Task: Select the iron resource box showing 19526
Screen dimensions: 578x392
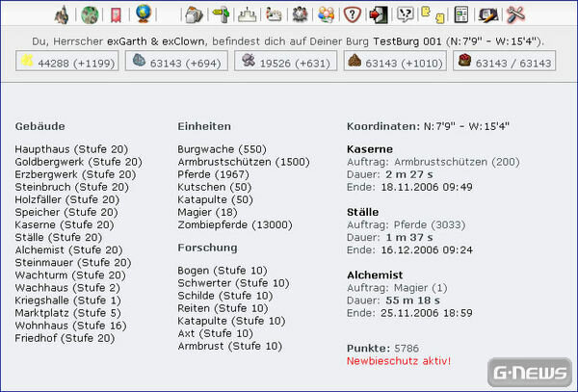Action: pyautogui.click(x=285, y=62)
